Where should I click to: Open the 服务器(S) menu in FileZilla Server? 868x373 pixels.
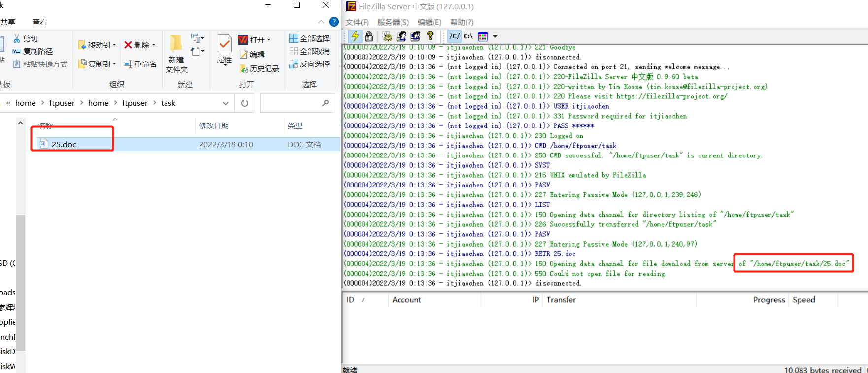point(393,22)
